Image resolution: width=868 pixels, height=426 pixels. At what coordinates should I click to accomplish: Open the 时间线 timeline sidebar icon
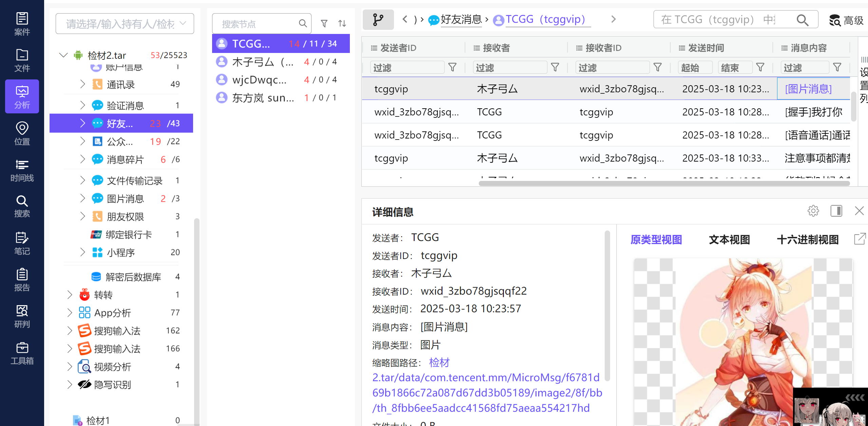coord(22,170)
